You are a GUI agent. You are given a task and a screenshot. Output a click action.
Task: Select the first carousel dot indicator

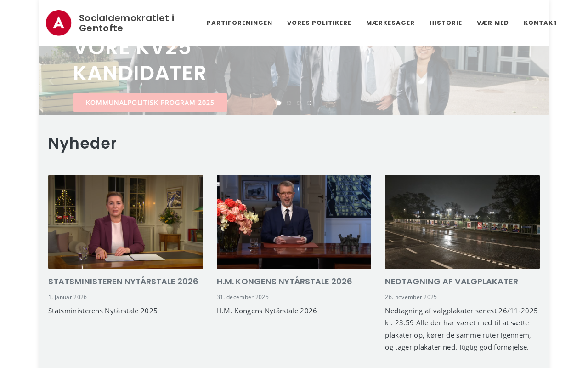(x=279, y=103)
